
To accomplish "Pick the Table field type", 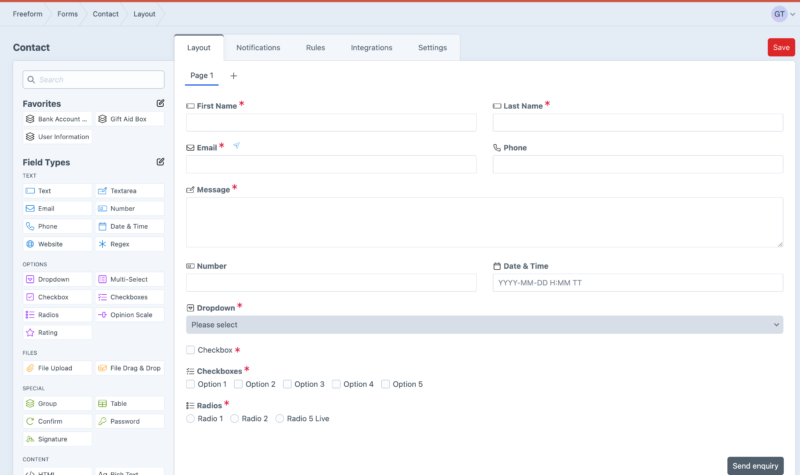I will click(130, 404).
